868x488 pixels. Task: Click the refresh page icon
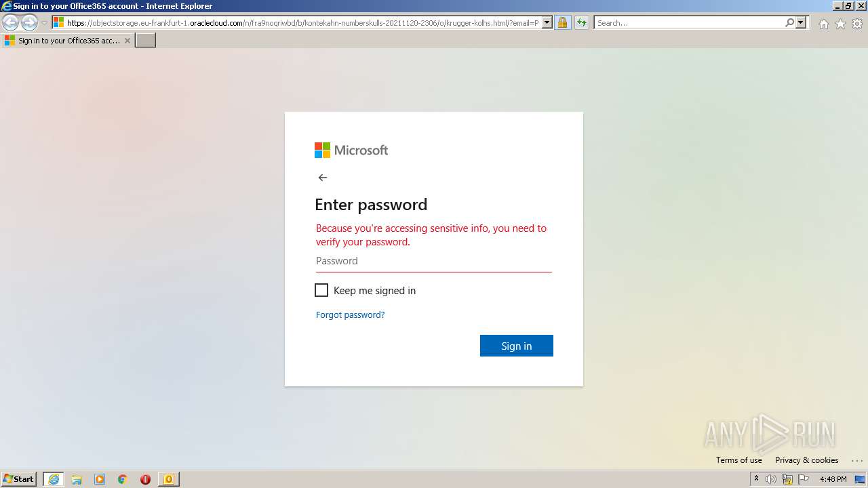tap(582, 23)
